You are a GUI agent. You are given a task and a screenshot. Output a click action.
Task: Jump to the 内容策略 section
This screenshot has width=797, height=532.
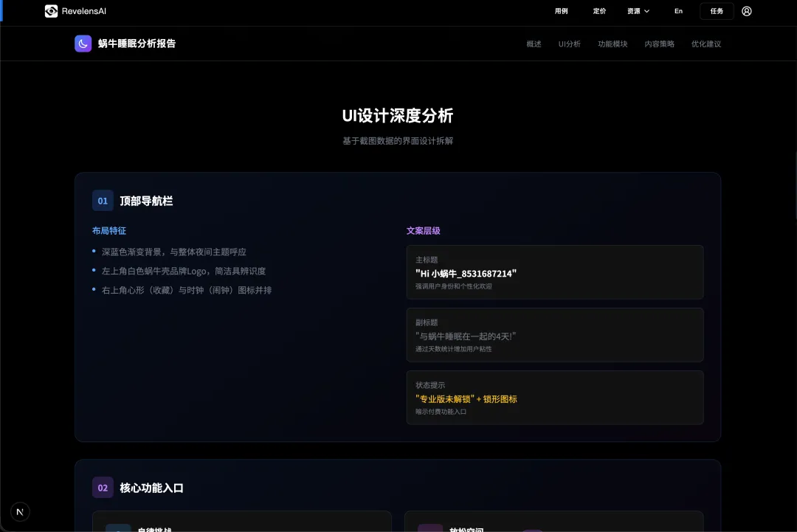coord(659,44)
